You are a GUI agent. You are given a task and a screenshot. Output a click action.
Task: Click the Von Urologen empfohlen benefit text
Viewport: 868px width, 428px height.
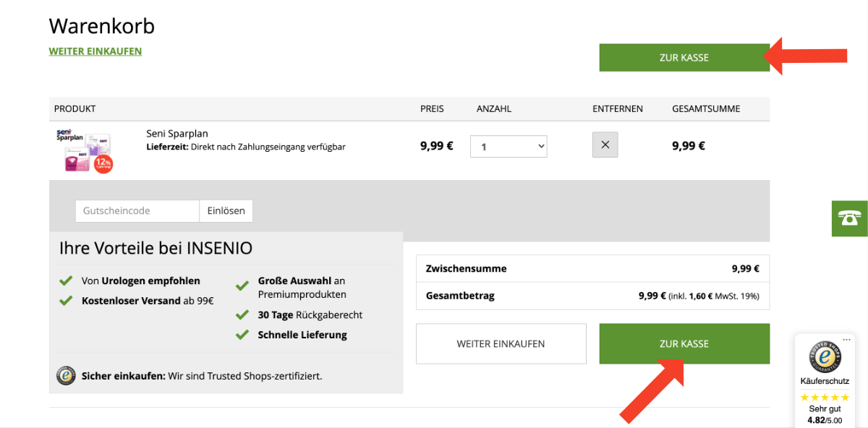click(141, 281)
